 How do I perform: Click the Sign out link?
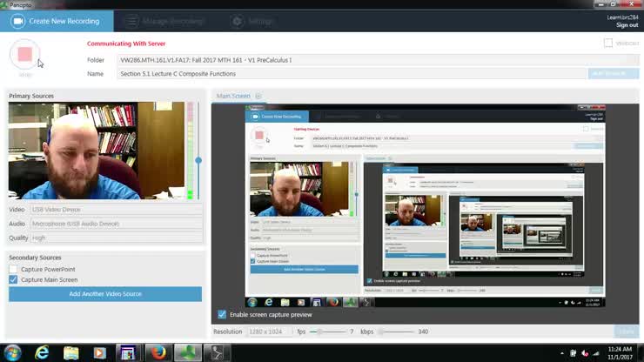coord(627,24)
